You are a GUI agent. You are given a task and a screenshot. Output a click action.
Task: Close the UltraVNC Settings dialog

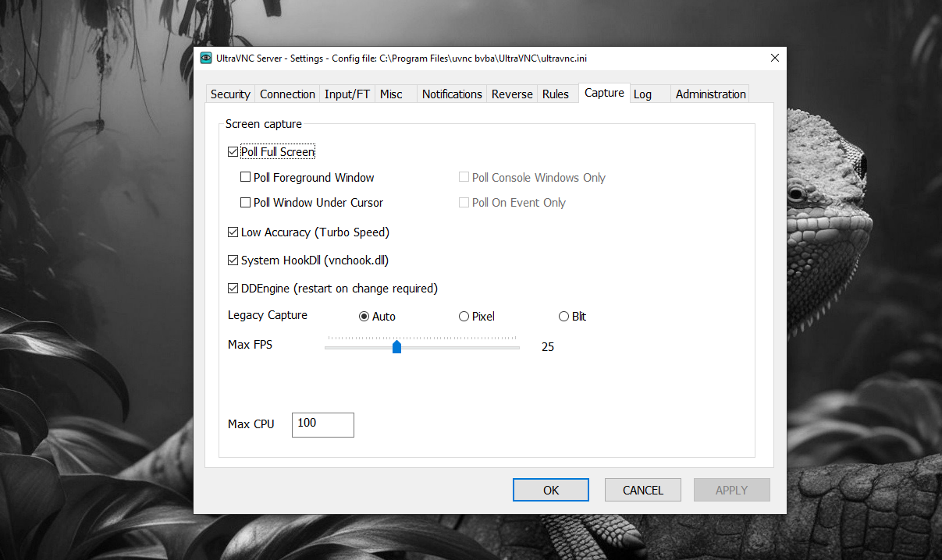point(774,58)
